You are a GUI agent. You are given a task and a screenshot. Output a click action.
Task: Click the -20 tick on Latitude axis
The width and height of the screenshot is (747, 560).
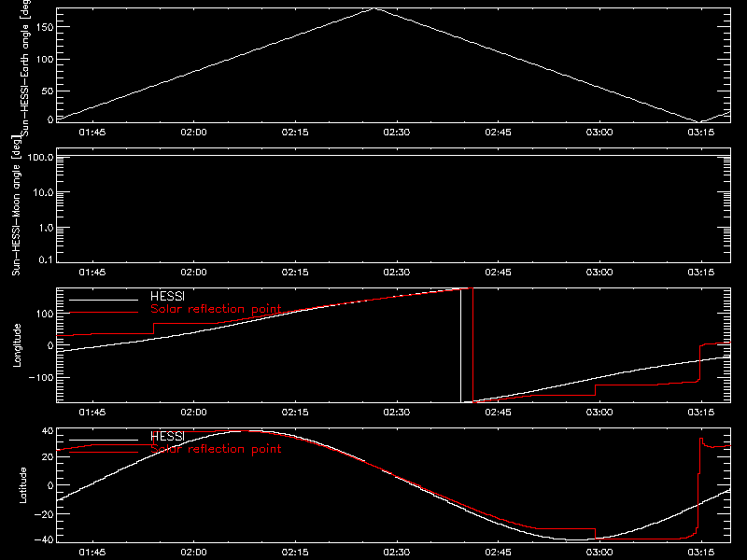[x=44, y=514]
